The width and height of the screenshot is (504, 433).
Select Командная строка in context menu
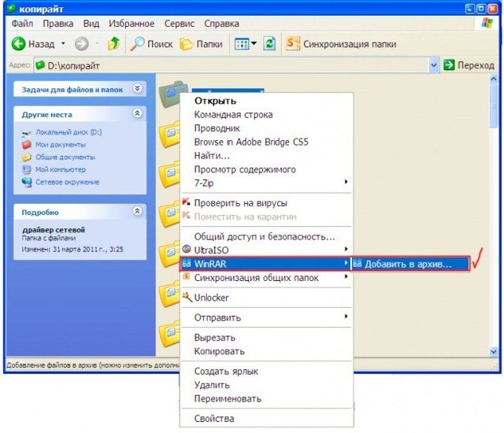tap(267, 115)
